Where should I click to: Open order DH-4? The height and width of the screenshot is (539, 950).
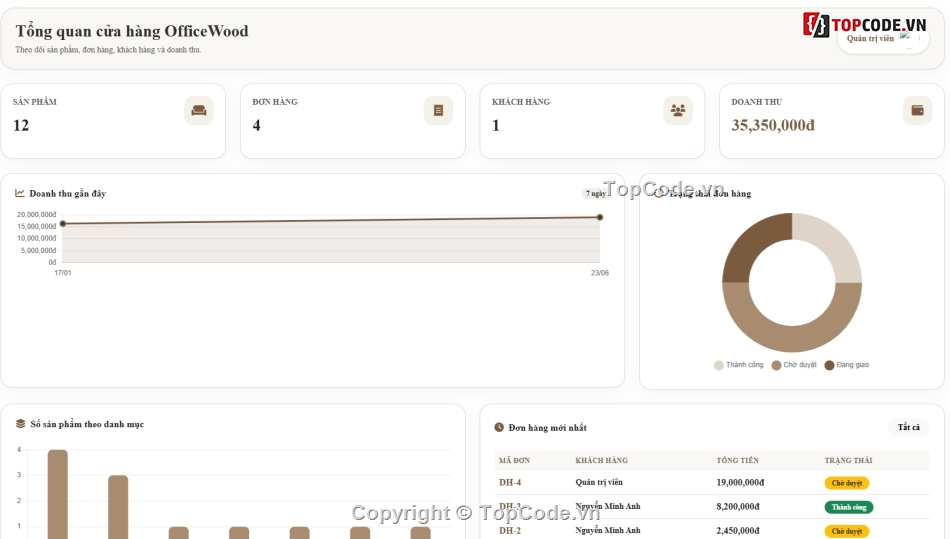510,482
